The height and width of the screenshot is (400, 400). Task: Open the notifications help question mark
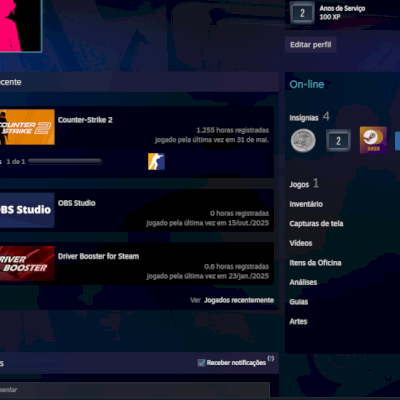point(271,358)
